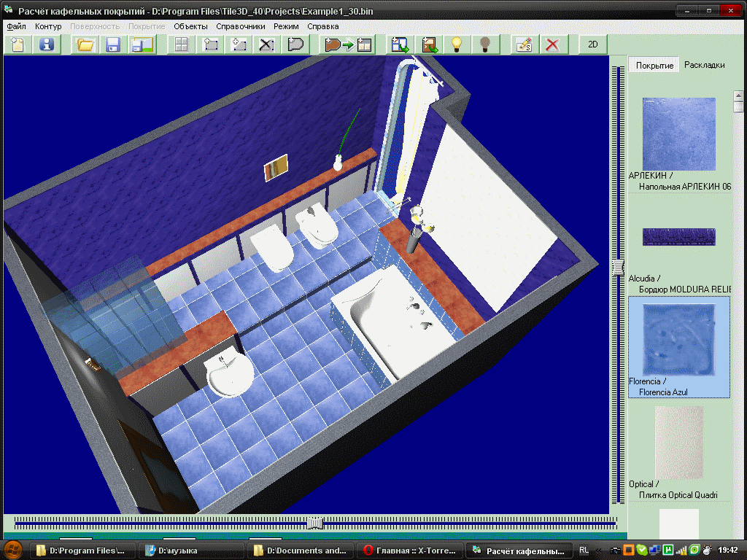This screenshot has width=747, height=560.
Task: Click the red X delete icon
Action: 552,44
